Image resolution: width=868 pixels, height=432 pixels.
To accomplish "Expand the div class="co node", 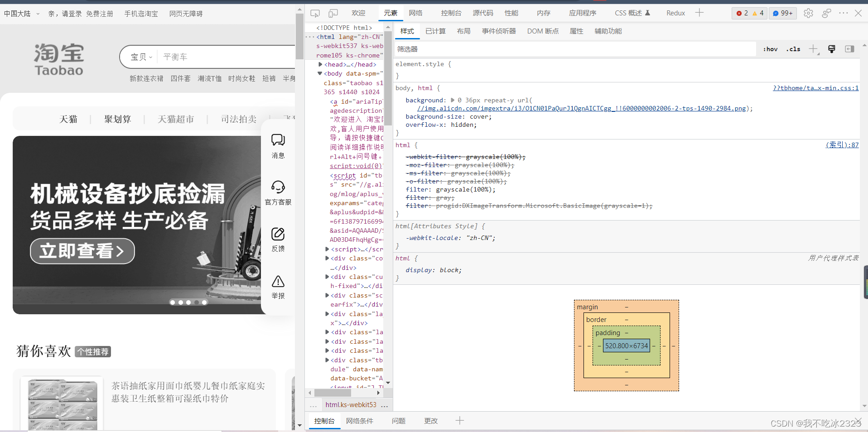I will click(x=327, y=258).
